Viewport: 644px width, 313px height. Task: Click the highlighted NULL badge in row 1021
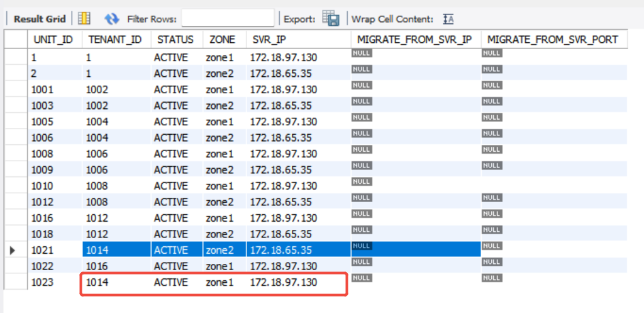pos(362,246)
